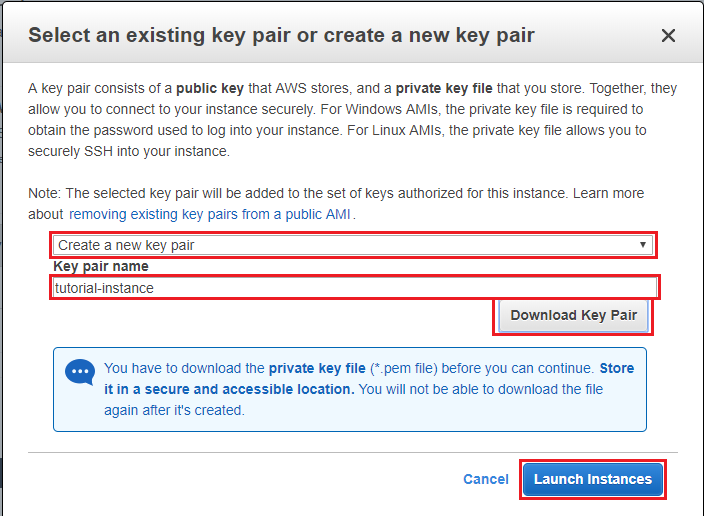Click 'again after it's created' notice text

click(x=174, y=410)
